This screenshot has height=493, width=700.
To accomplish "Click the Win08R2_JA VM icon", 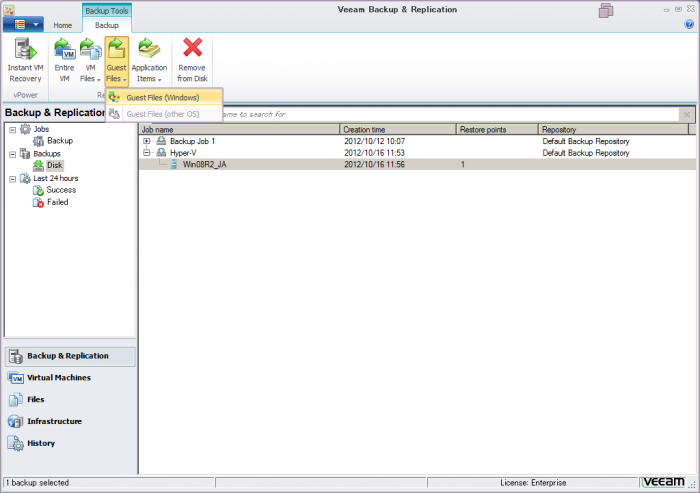I will click(x=174, y=164).
